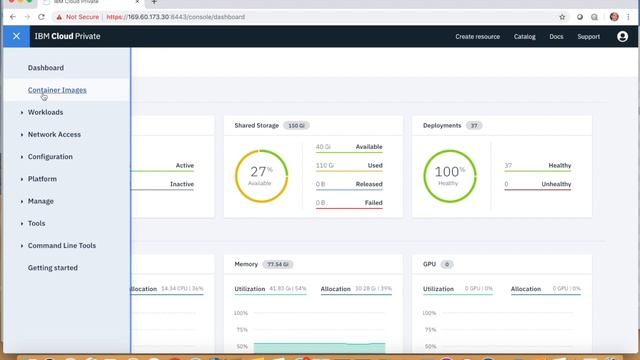Click the Healthy deployments row

538,166
